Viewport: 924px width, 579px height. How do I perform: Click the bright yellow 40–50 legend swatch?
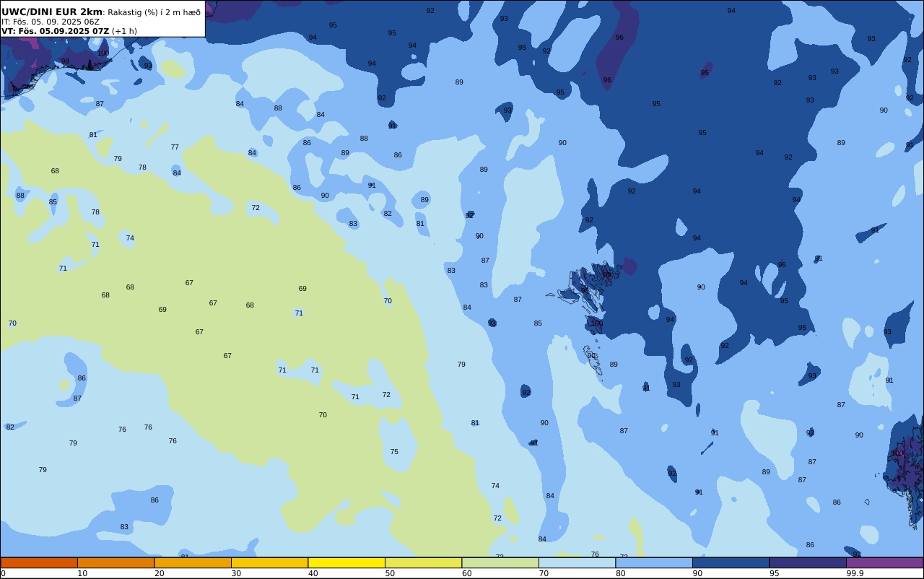346,562
